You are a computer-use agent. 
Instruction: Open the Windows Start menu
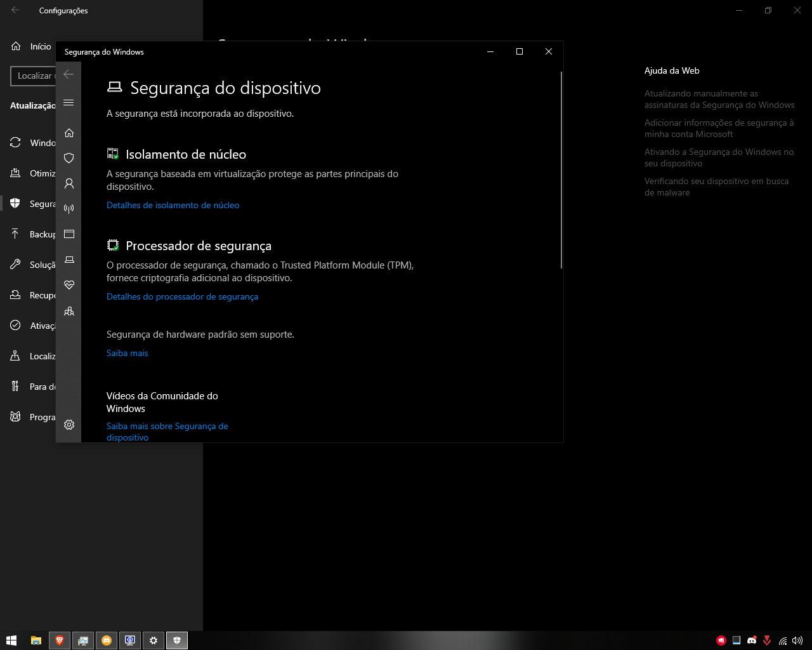click(11, 640)
